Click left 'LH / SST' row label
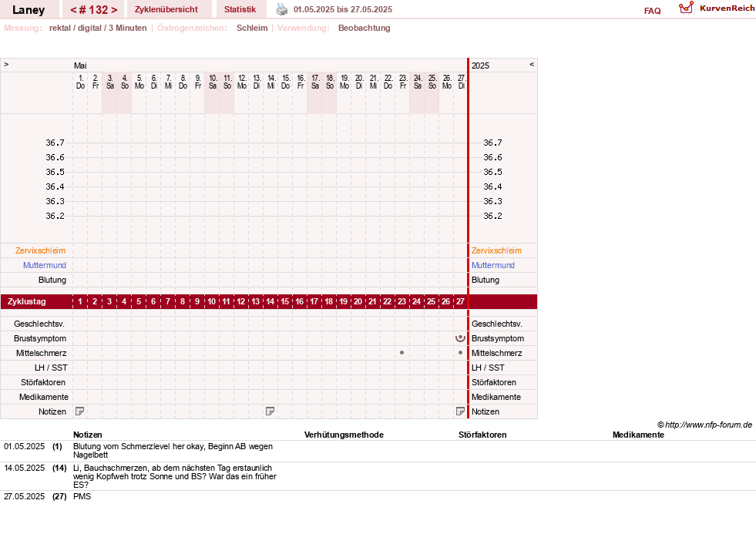 (51, 368)
